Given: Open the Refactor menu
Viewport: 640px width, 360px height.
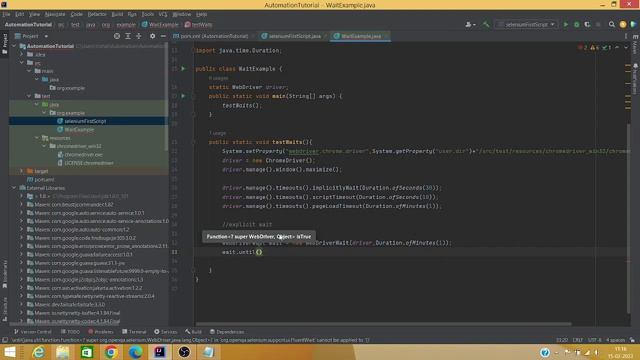Looking at the screenshot, I should (97, 14).
